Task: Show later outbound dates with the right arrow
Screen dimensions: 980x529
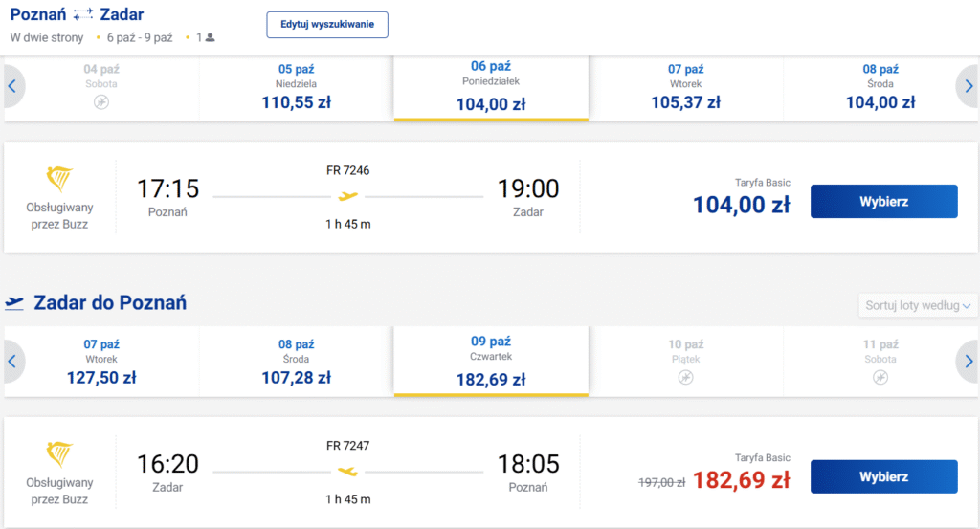Action: click(969, 86)
